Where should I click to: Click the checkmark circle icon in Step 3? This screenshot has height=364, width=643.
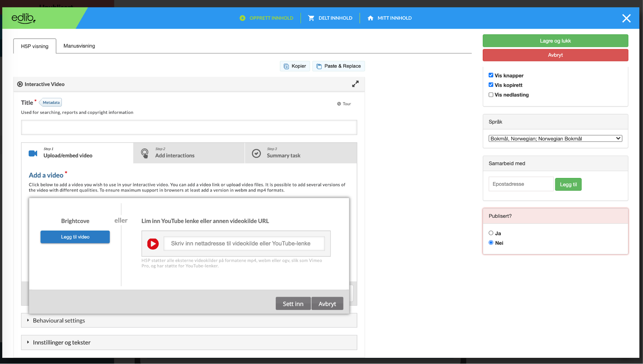pos(256,153)
